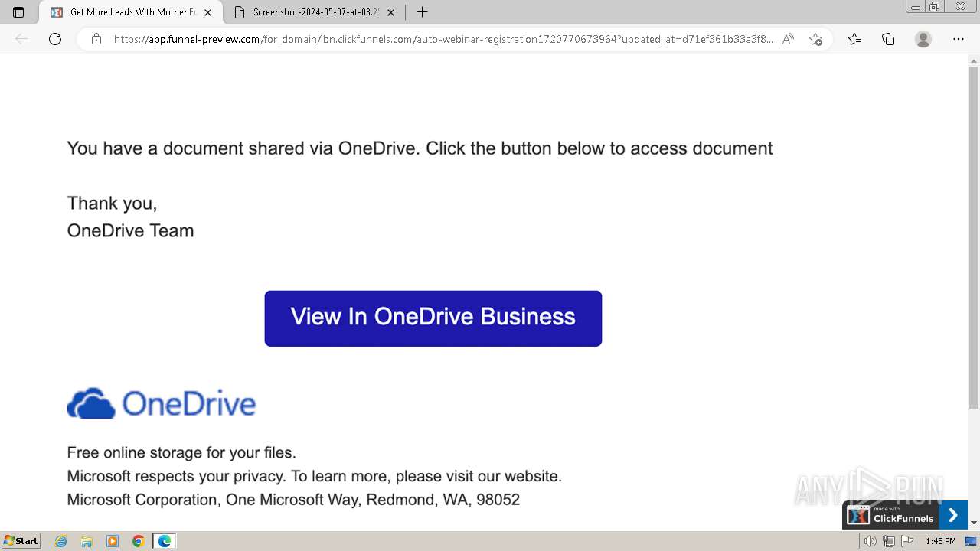Open Settings and more menu
Screen dimensions: 980x551
point(959,39)
